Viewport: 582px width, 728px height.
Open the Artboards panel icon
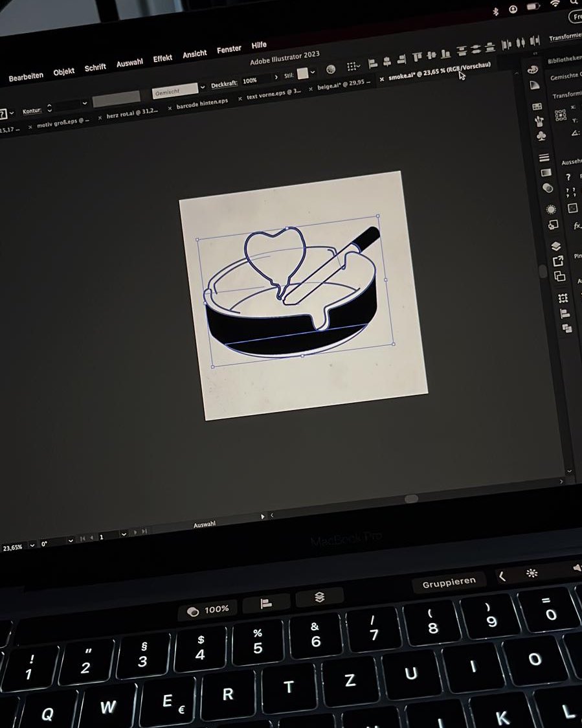(x=560, y=277)
